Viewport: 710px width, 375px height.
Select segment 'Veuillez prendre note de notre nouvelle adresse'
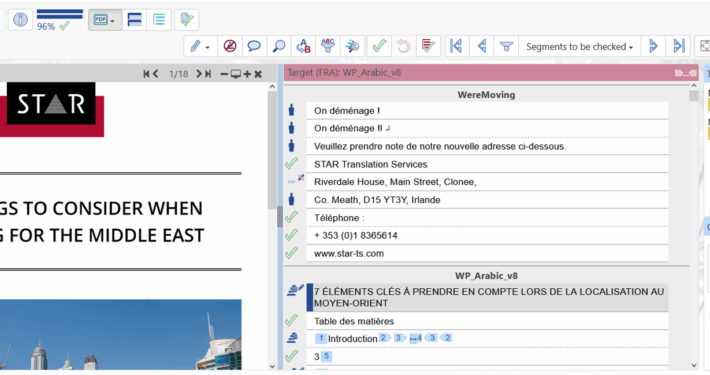(x=487, y=146)
